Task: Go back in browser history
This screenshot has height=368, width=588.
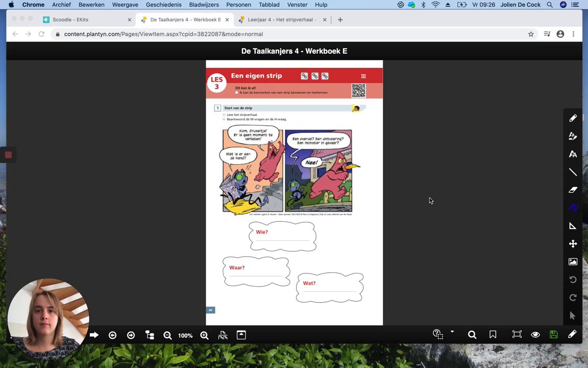Action: click(x=15, y=34)
